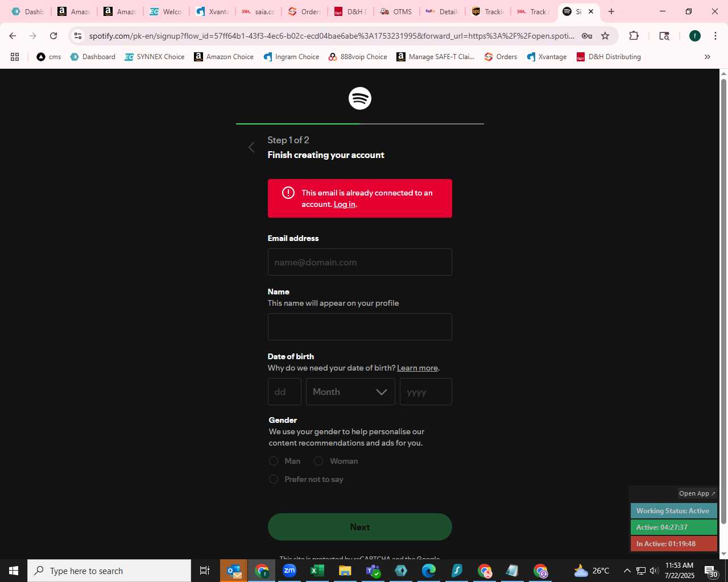
Task: Open SYNNEX Choice bookmark
Action: (x=155, y=57)
